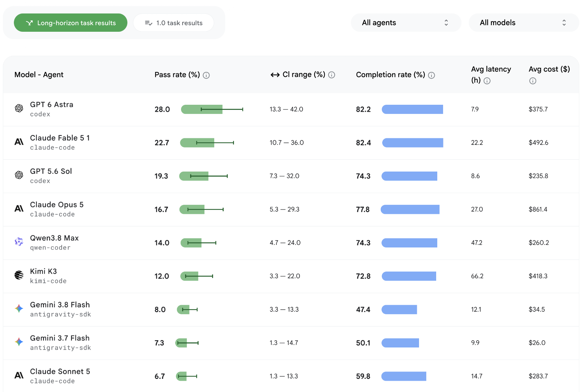The width and height of the screenshot is (584, 392).
Task: Click the info icon beside CI range (%)
Action: tap(331, 75)
